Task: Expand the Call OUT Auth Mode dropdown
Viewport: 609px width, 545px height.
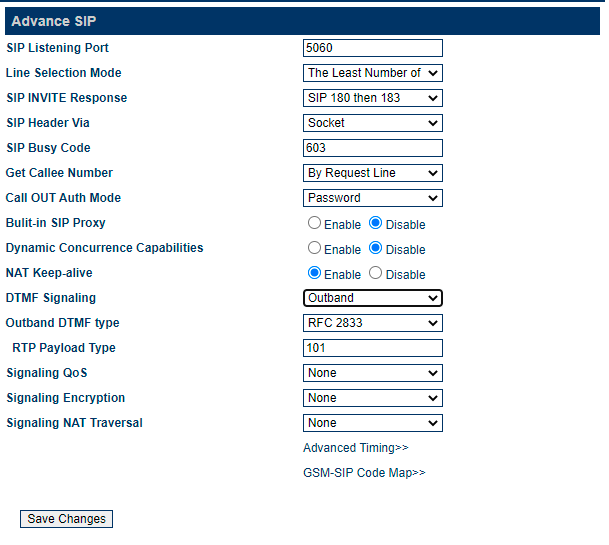Action: pos(372,198)
